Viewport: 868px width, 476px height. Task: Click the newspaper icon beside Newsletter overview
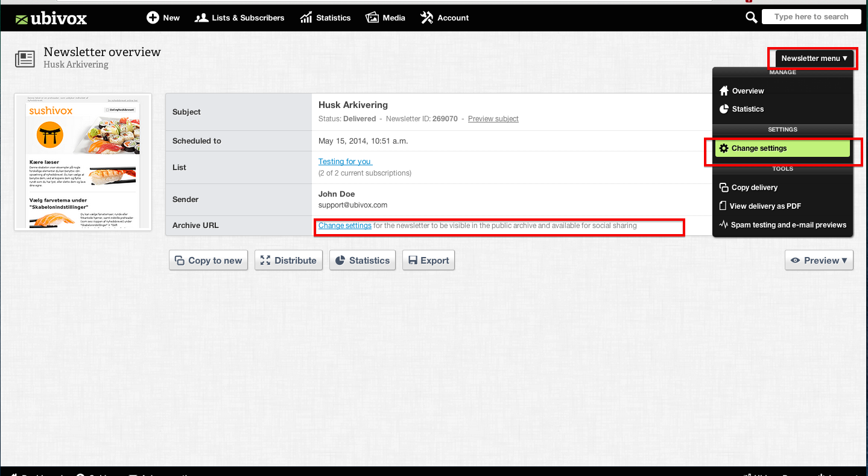25,59
